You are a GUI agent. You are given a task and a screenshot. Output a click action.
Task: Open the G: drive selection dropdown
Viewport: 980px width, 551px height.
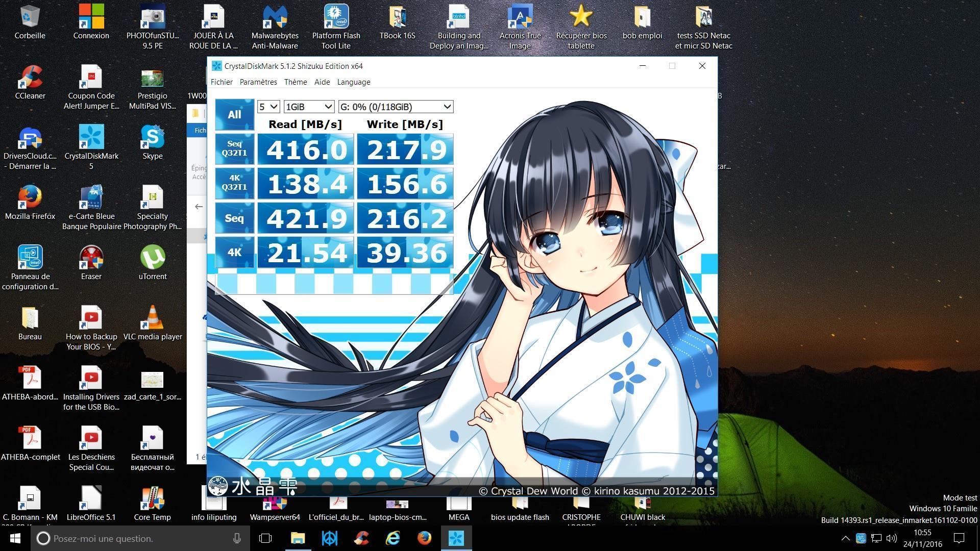[x=396, y=107]
